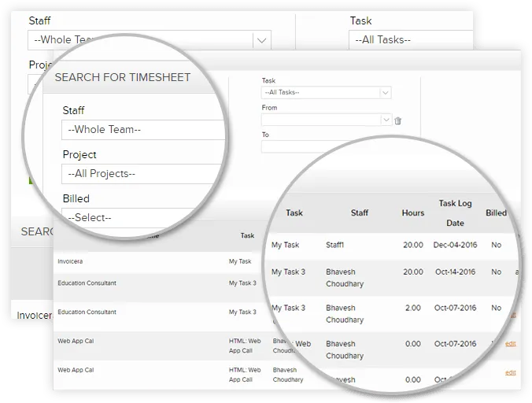The width and height of the screenshot is (532, 403).
Task: Click magnified My Task 3 in the Oct-14-2016 row
Action: 288,272
